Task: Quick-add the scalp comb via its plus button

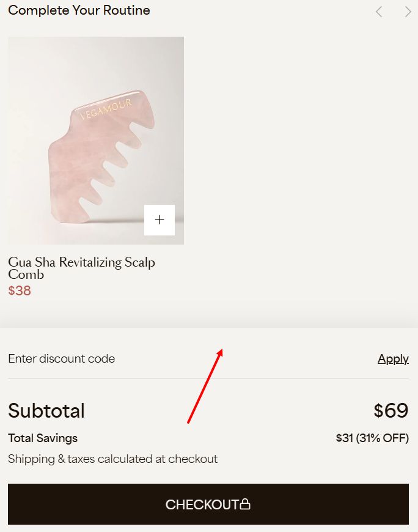Action: coord(159,220)
